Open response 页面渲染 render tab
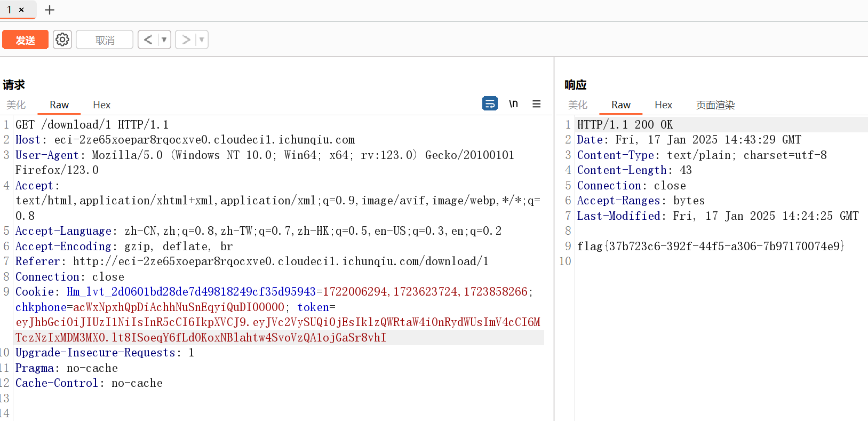Screen dimensions: 868x421 click(x=715, y=105)
